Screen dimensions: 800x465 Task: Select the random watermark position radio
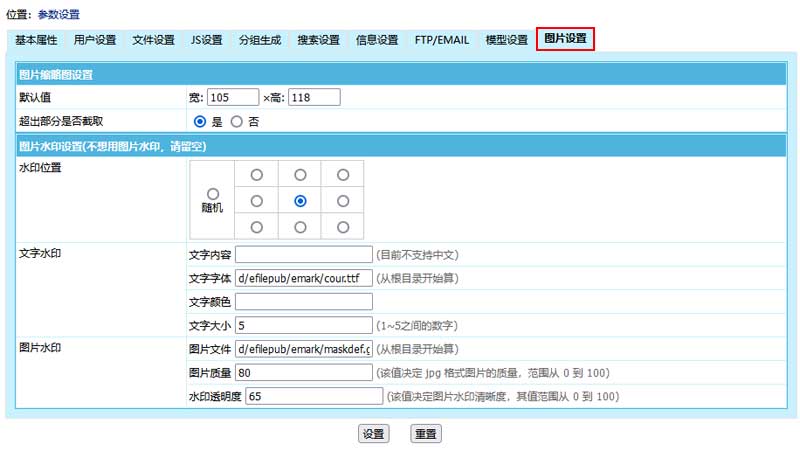pos(212,193)
